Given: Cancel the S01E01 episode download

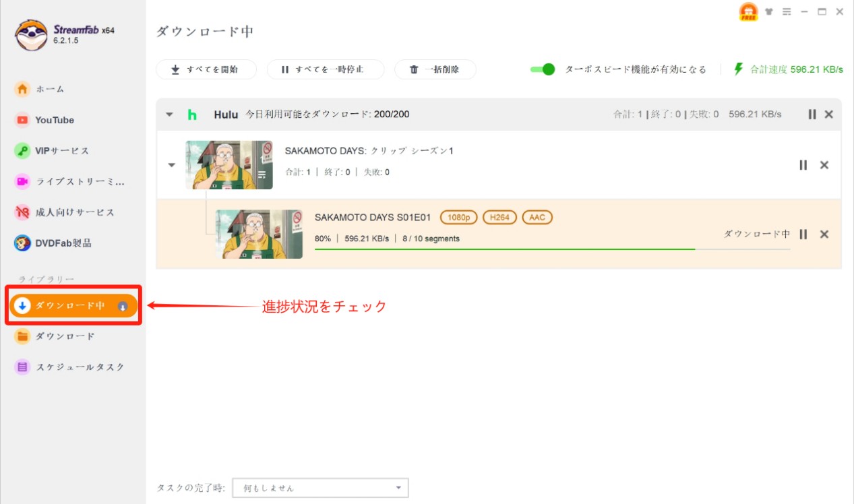Looking at the screenshot, I should tap(824, 234).
